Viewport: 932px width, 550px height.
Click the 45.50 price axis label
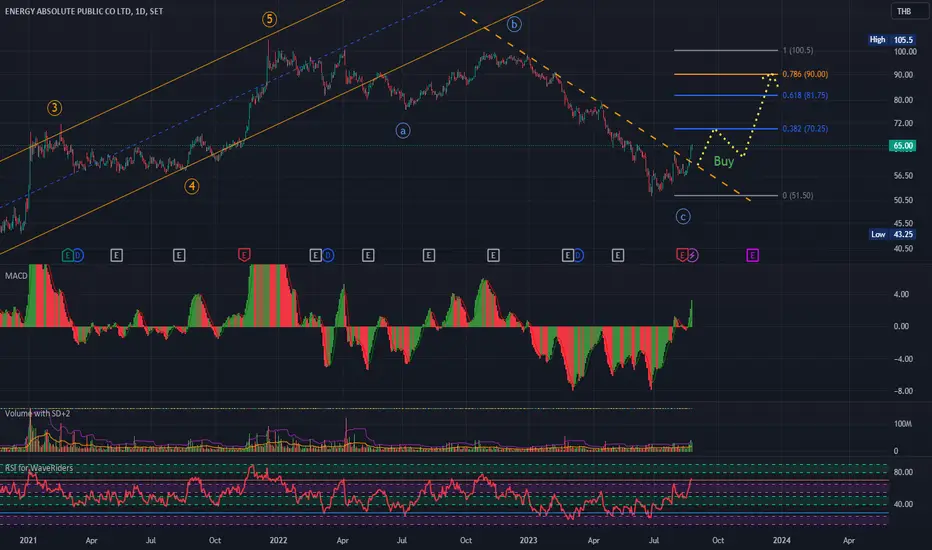click(903, 224)
